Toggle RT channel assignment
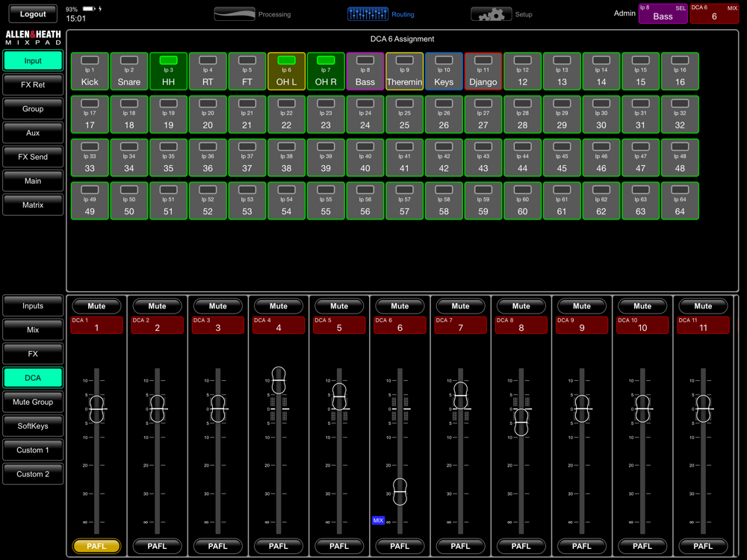This screenshot has height=560, width=747. [x=208, y=72]
